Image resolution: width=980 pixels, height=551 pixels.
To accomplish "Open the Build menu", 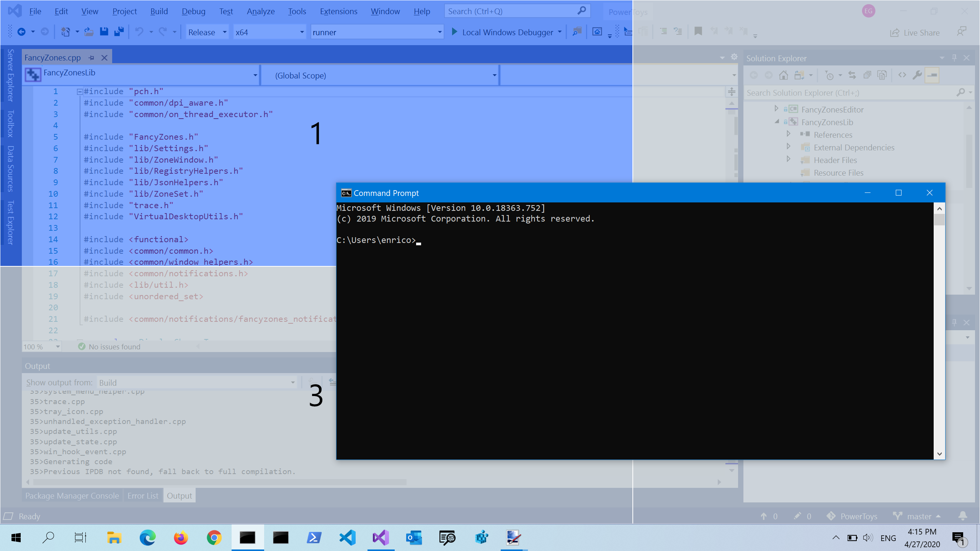I will (x=159, y=11).
